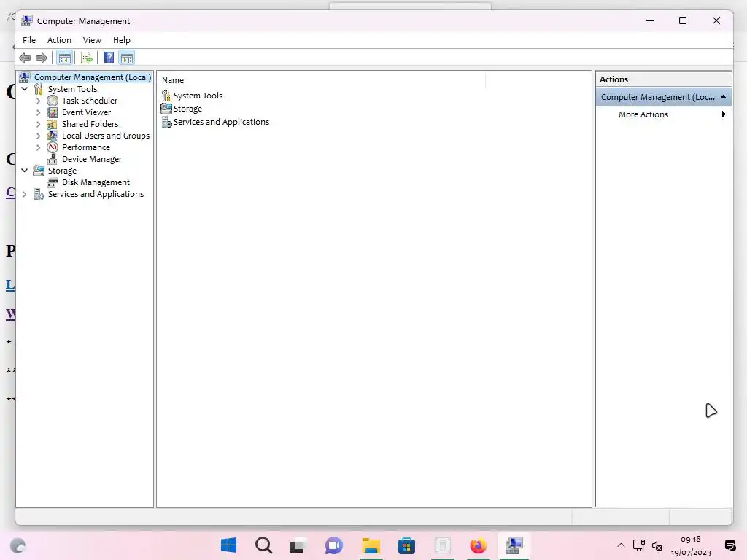This screenshot has width=747, height=560.
Task: Expand the Performance node
Action: (x=39, y=147)
